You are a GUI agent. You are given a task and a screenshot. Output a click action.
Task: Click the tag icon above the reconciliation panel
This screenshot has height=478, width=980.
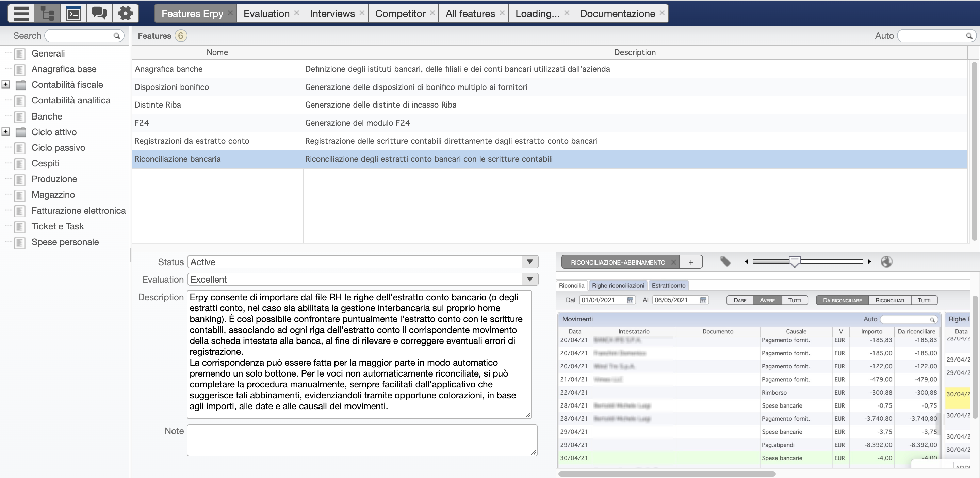725,261
